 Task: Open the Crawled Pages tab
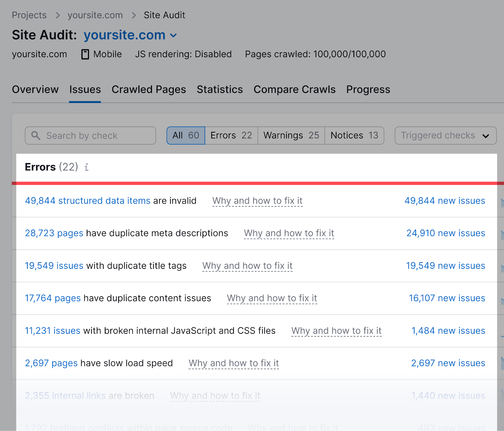149,90
